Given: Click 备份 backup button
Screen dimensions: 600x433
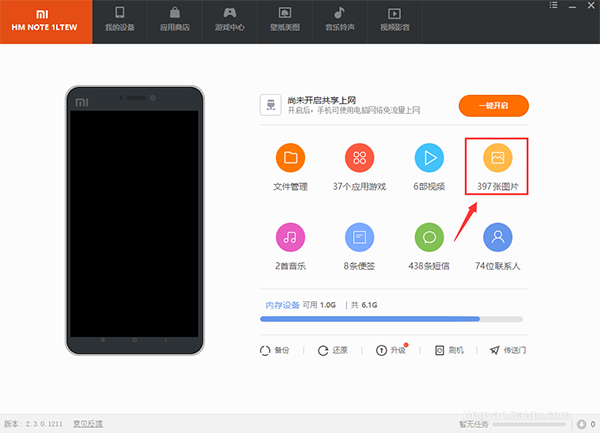Looking at the screenshot, I should point(274,350).
